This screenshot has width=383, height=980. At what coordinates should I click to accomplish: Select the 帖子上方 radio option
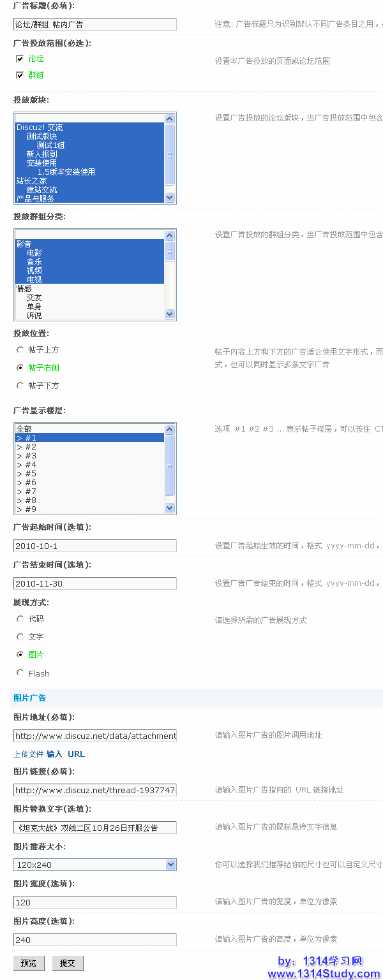click(20, 350)
